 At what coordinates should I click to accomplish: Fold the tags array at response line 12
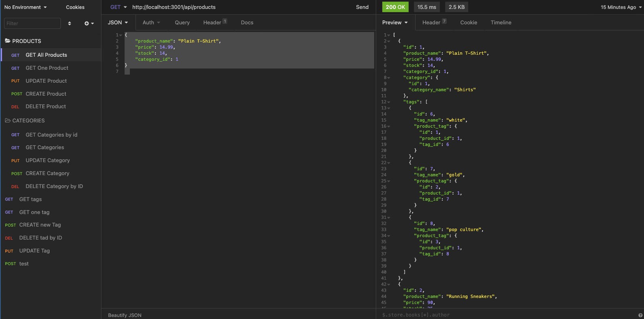pos(389,102)
